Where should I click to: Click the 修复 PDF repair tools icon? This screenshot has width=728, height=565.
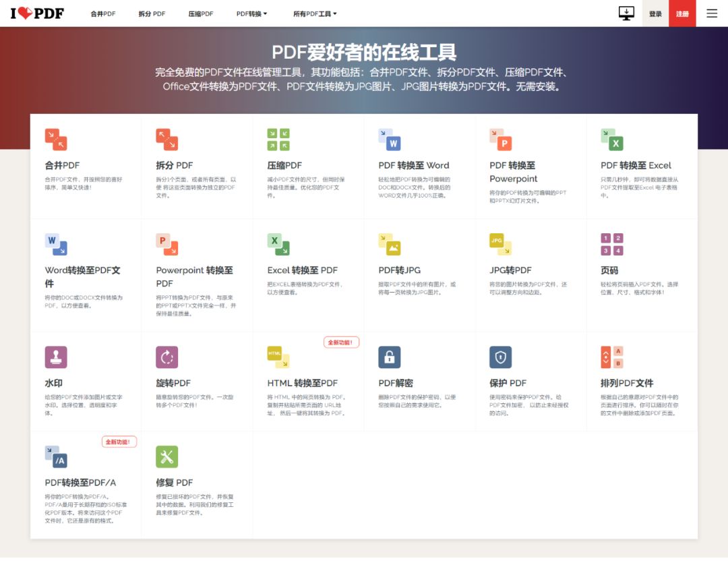167,456
